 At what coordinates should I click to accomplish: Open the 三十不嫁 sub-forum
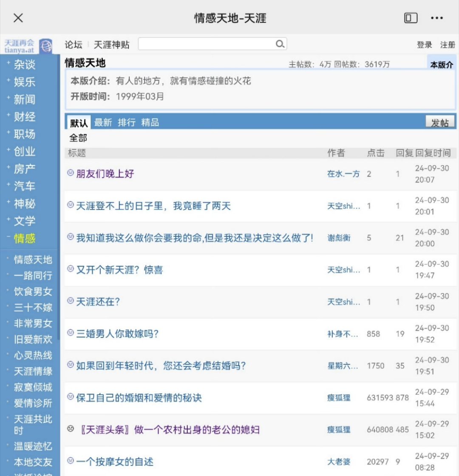pos(33,308)
